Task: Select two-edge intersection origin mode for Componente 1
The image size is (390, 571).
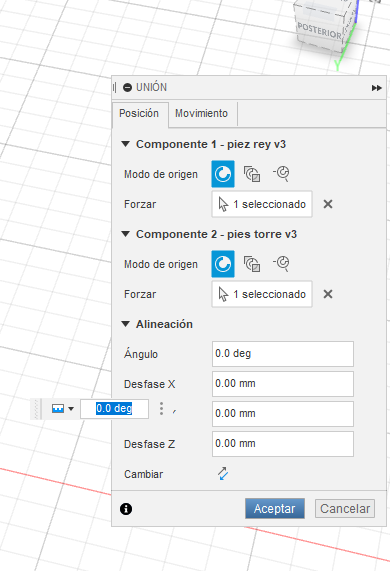Action: (281, 173)
